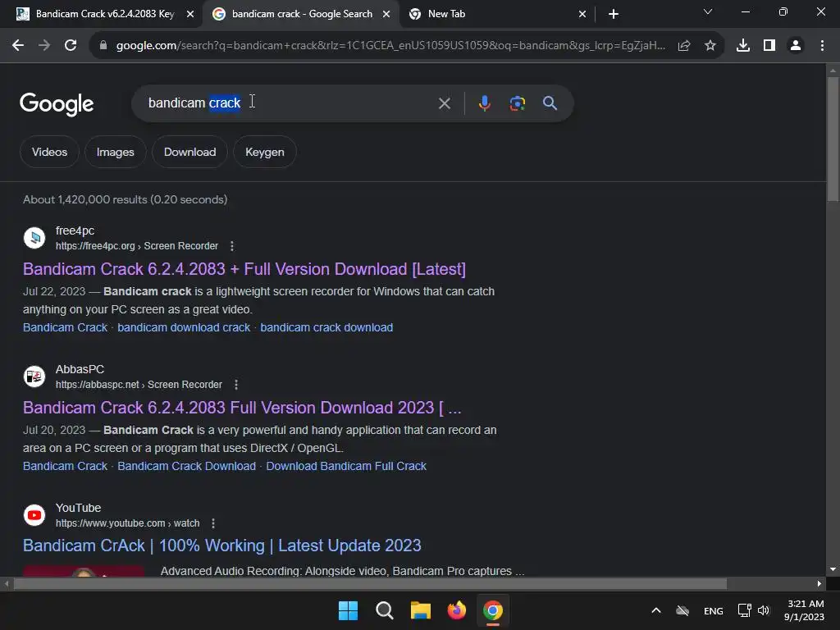The image size is (840, 630).
Task: Open the Chrome downloads icon
Action: click(743, 46)
